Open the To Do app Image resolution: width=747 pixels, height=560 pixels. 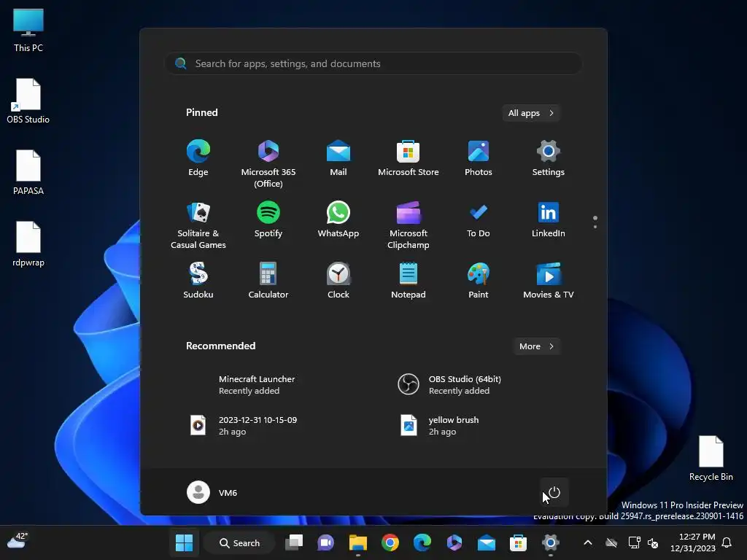point(479,219)
